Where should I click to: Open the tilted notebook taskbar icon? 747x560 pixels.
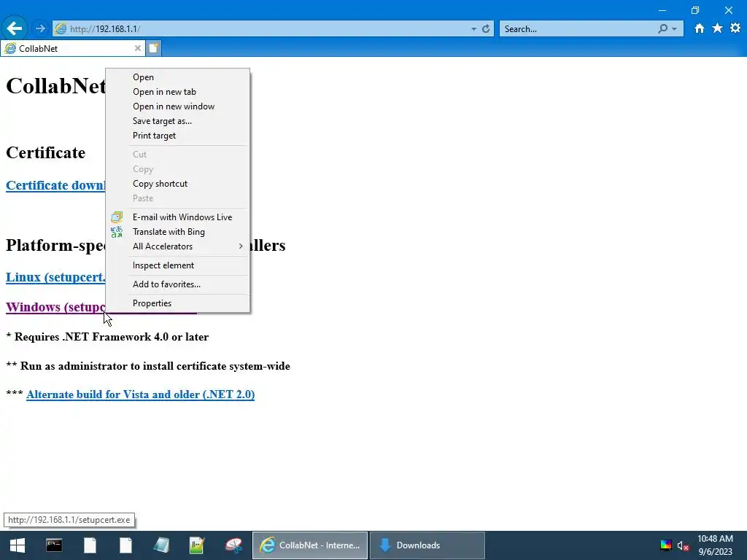(161, 545)
